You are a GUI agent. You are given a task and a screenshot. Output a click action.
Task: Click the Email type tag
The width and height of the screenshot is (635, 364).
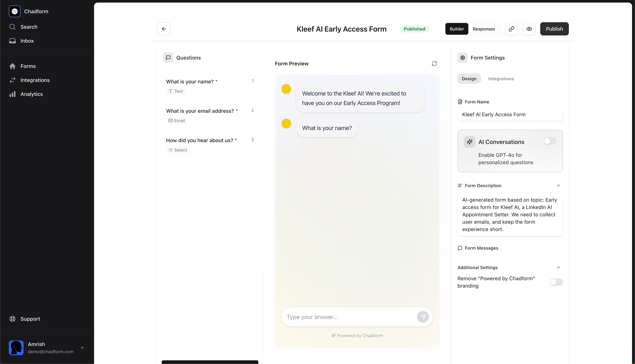pos(177,120)
